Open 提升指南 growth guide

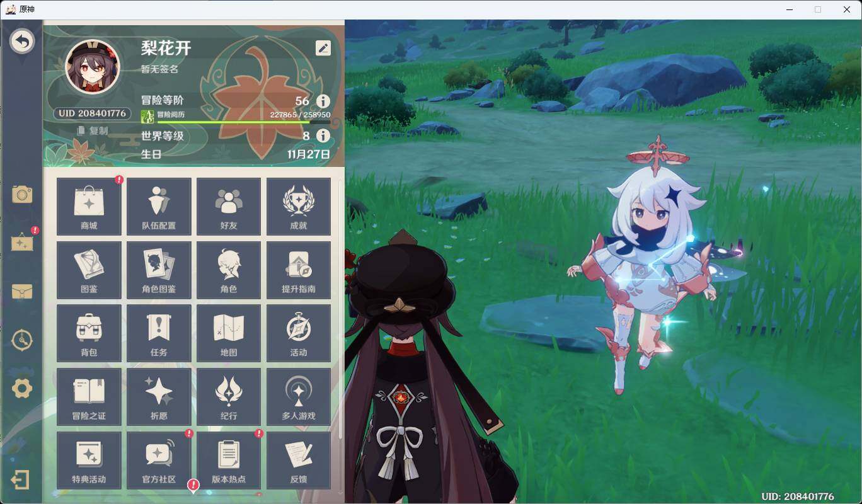coord(299,270)
